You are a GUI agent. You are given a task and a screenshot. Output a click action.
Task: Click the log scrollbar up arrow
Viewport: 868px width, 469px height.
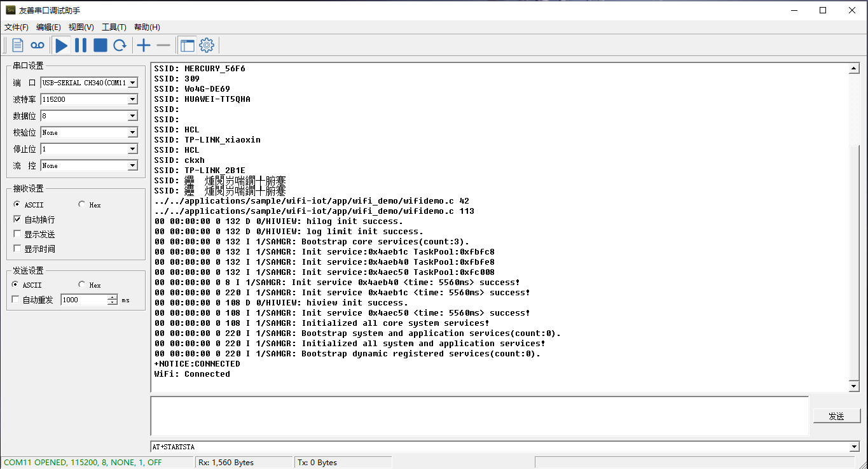(854, 69)
